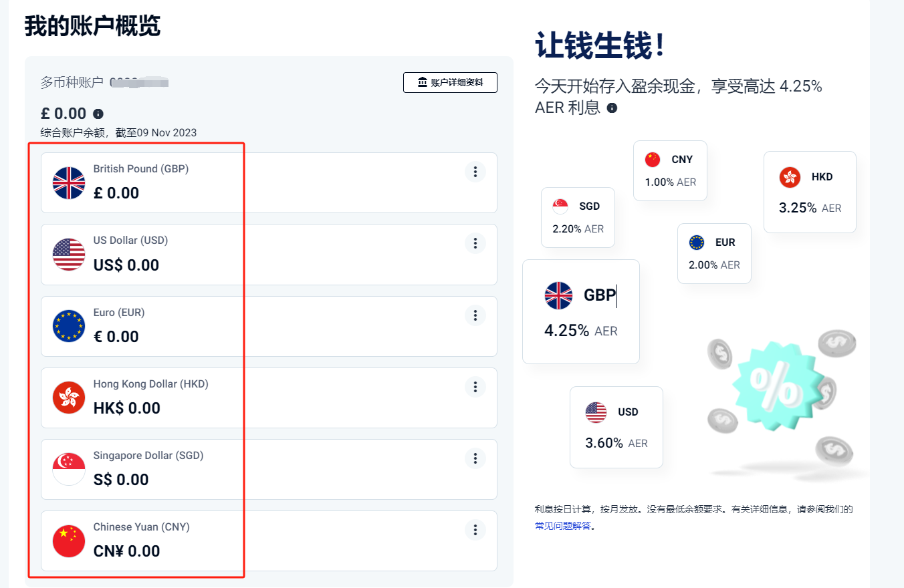Open the options menu for Chinese Yuan (CNY)
The image size is (904, 588).
click(x=475, y=529)
